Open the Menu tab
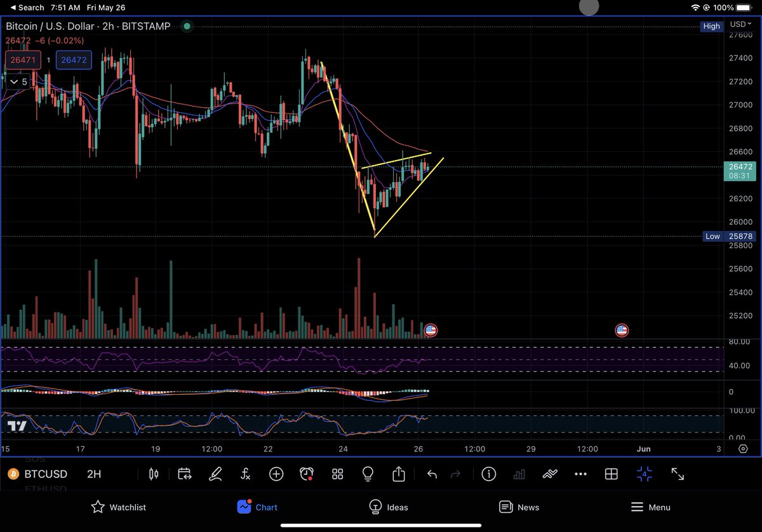This screenshot has width=762, height=532. [x=650, y=507]
